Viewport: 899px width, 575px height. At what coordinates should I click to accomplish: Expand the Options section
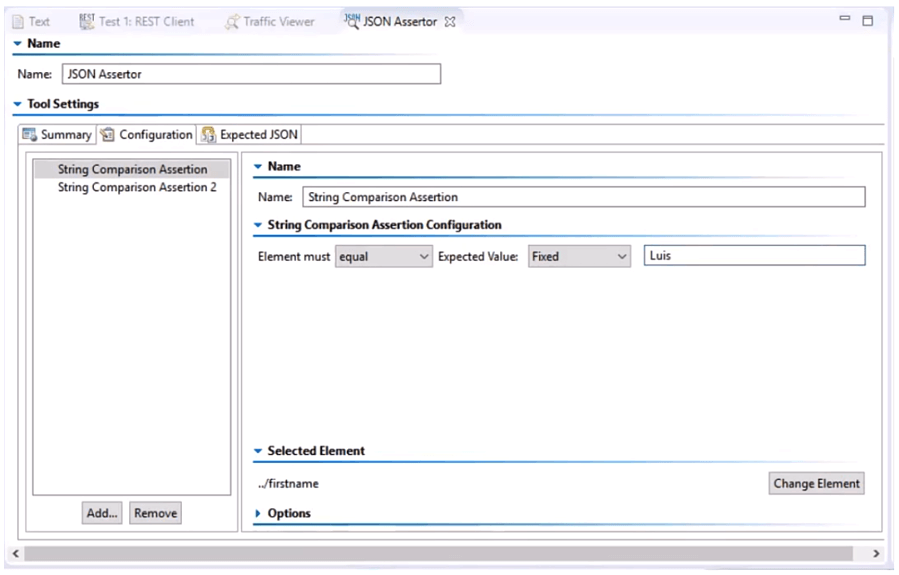pyautogui.click(x=258, y=513)
